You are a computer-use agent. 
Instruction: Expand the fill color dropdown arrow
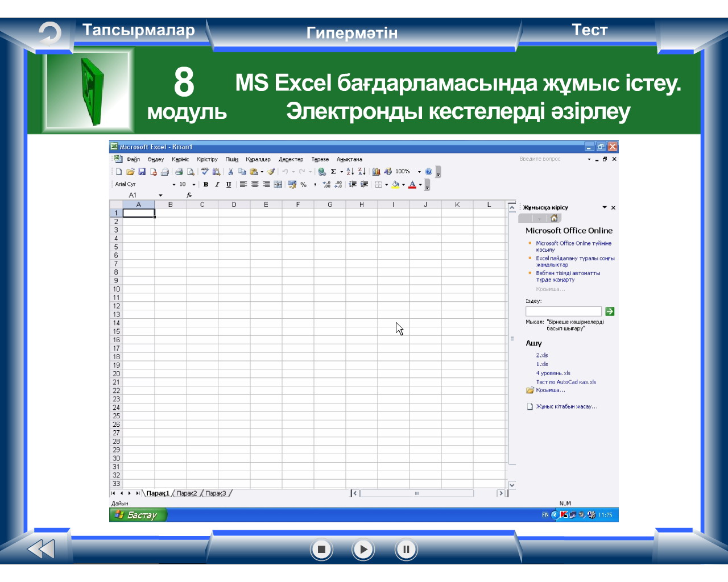pyautogui.click(x=403, y=184)
